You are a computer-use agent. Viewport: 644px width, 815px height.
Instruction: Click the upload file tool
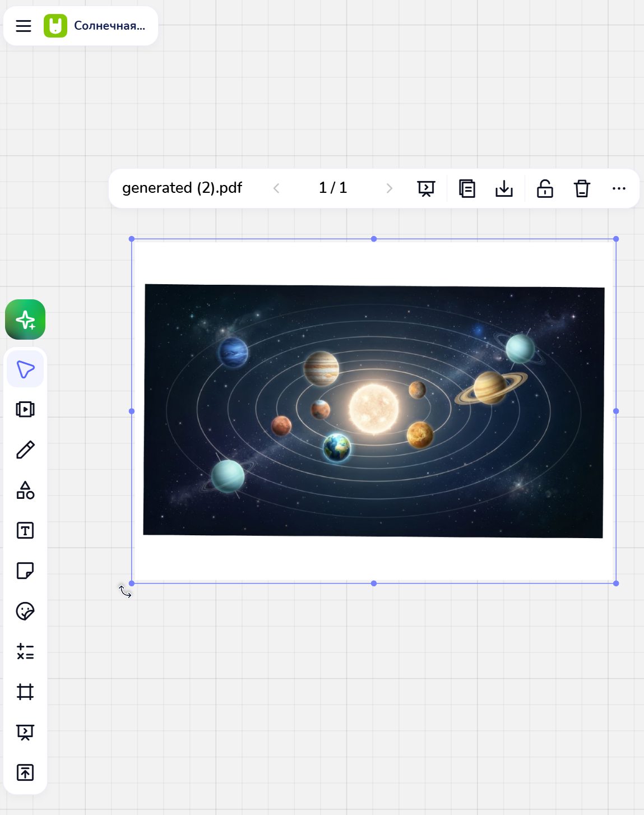pyautogui.click(x=25, y=772)
